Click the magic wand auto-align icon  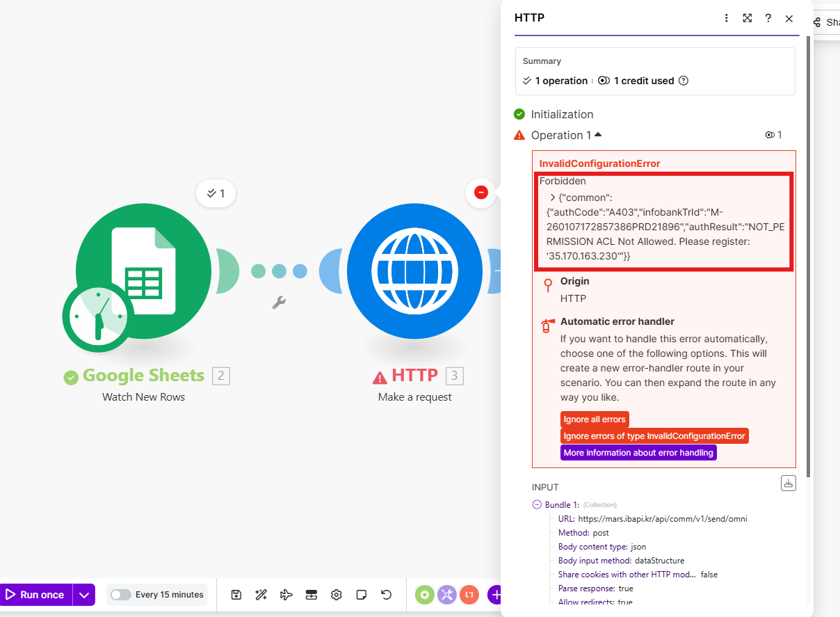pyautogui.click(x=261, y=595)
